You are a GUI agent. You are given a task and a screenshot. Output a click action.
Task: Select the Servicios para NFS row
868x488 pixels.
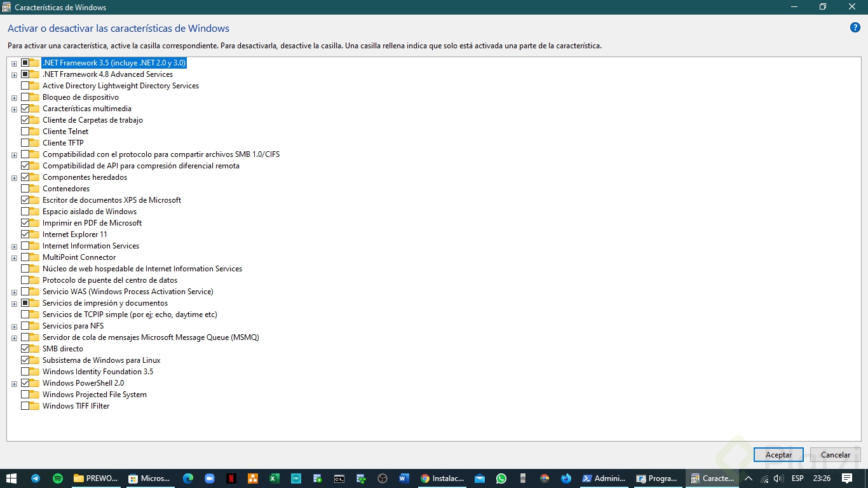point(72,326)
